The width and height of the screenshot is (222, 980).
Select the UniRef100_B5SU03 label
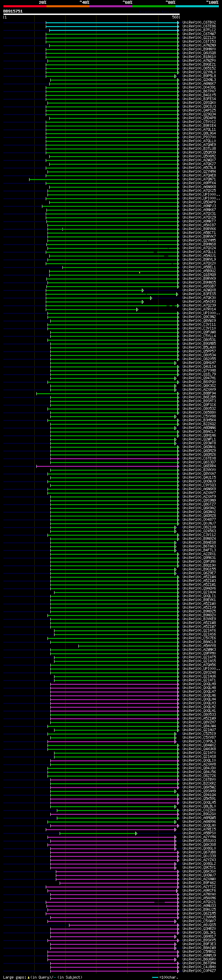(x=199, y=841)
